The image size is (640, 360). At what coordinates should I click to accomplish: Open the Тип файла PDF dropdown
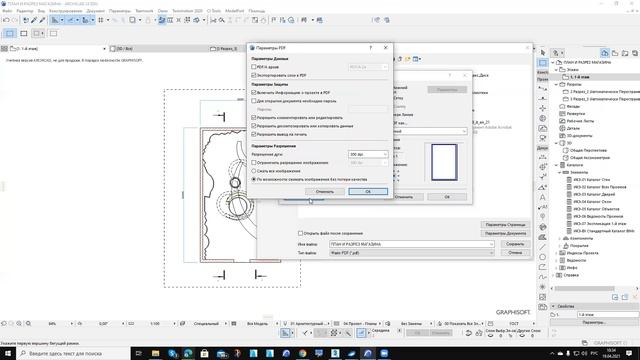(411, 253)
